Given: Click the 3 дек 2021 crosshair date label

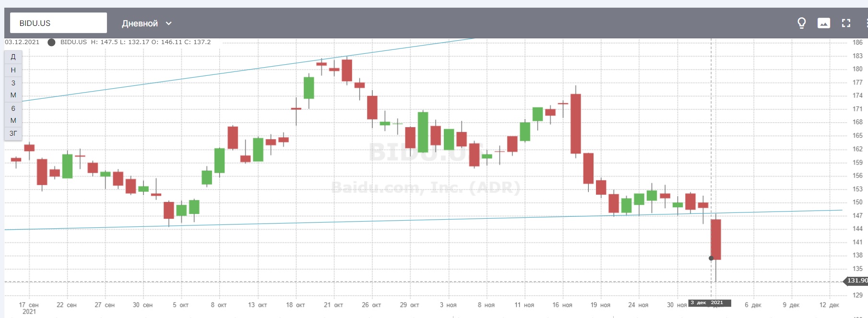Looking at the screenshot, I should (x=709, y=303).
